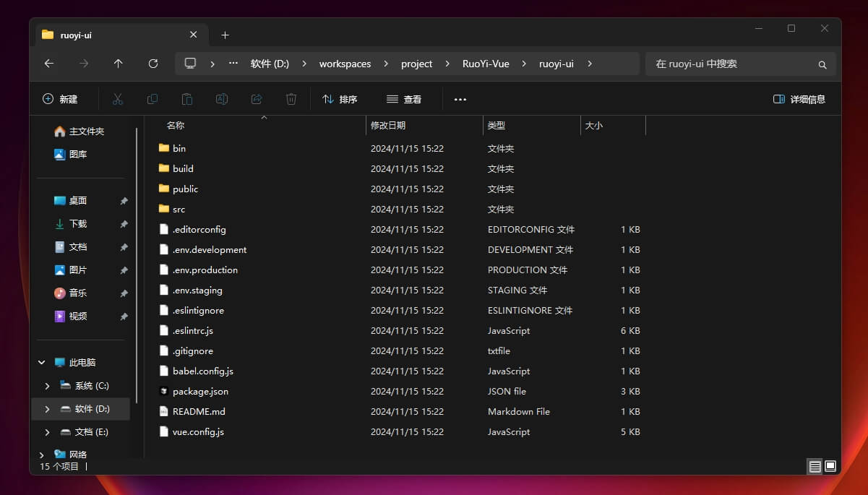Go back with the back arrow
The width and height of the screenshot is (868, 495).
49,64
